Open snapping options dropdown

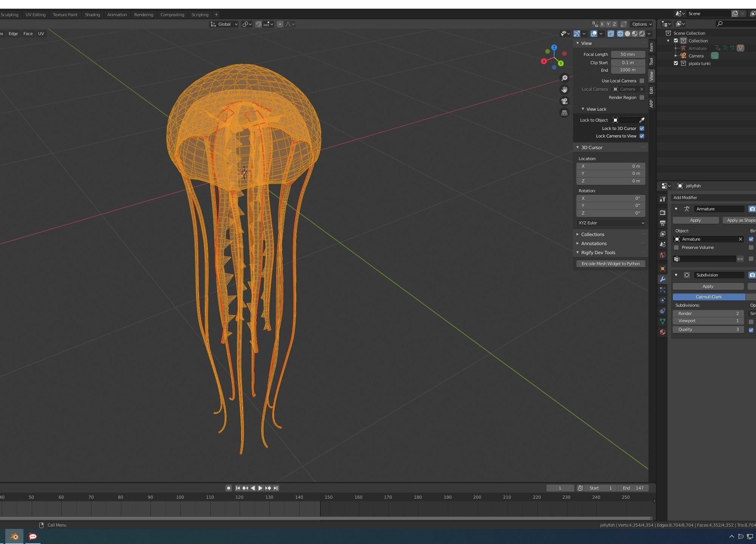click(x=268, y=24)
